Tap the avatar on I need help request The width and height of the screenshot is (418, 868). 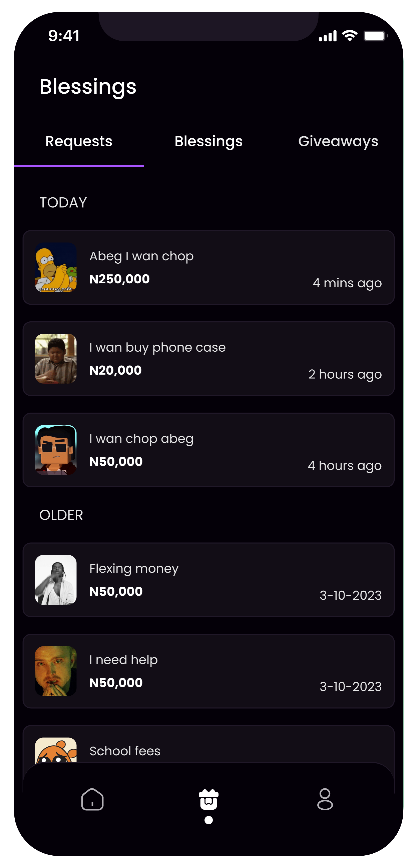[x=56, y=671]
